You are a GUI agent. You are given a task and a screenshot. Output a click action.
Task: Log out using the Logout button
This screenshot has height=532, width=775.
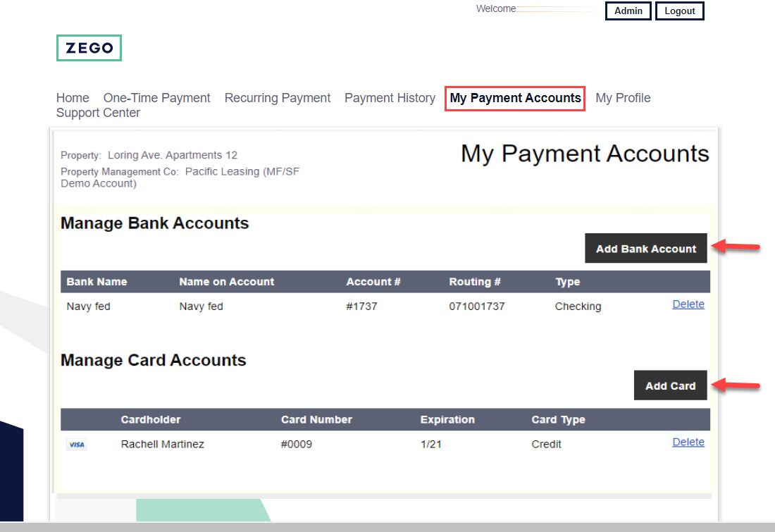point(679,11)
